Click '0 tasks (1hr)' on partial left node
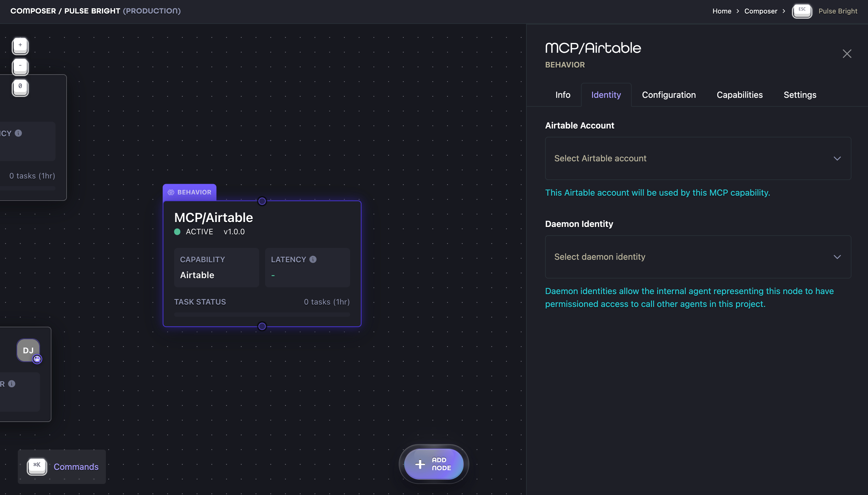The image size is (868, 495). (x=32, y=176)
